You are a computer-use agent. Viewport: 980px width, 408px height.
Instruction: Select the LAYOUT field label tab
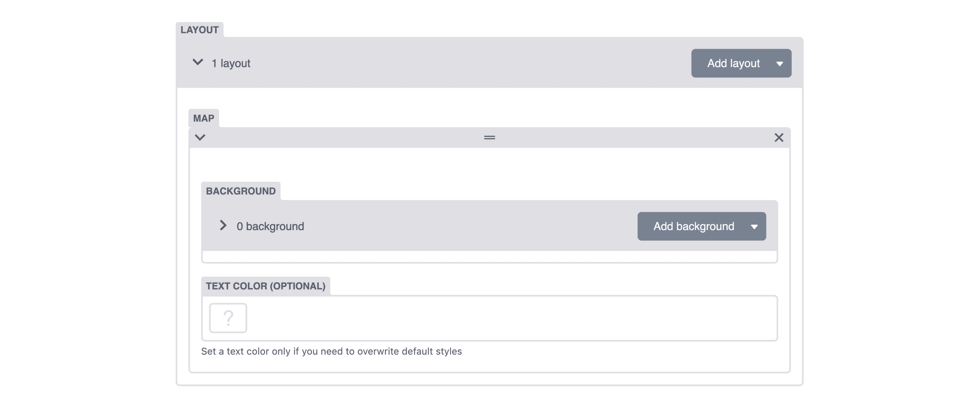199,30
